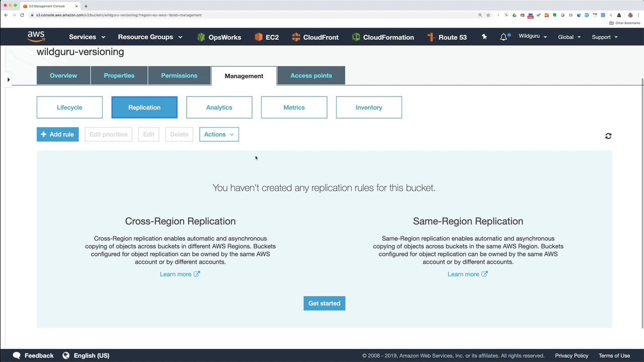Click the Get started button
The image size is (644, 362).
[x=325, y=303]
